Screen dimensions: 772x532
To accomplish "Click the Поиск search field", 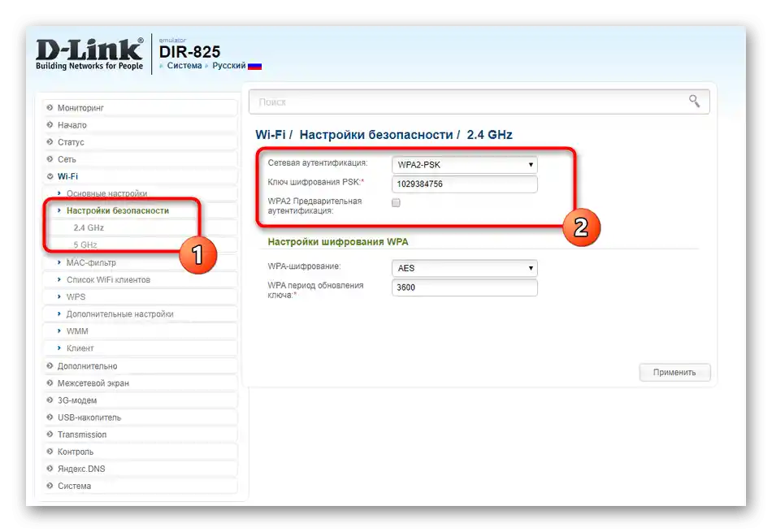I will tap(479, 102).
